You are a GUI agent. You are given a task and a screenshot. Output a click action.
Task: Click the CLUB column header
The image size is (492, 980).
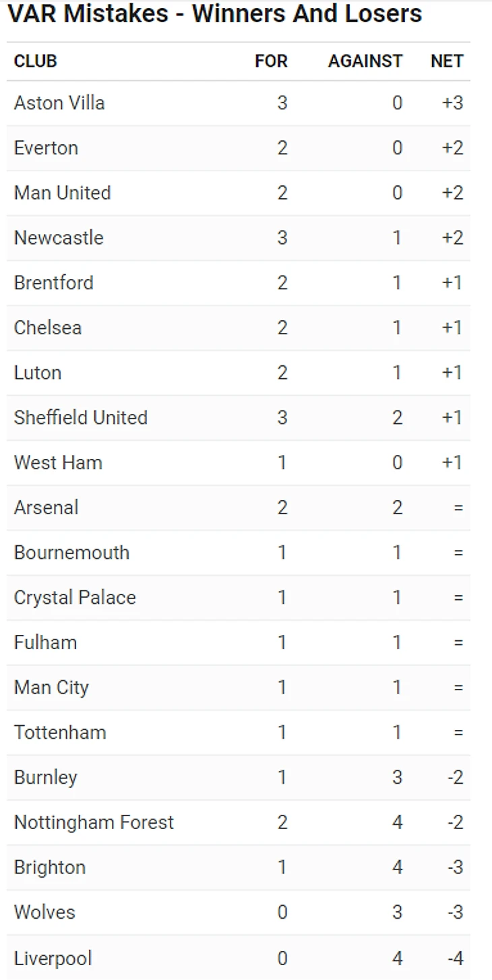point(36,61)
